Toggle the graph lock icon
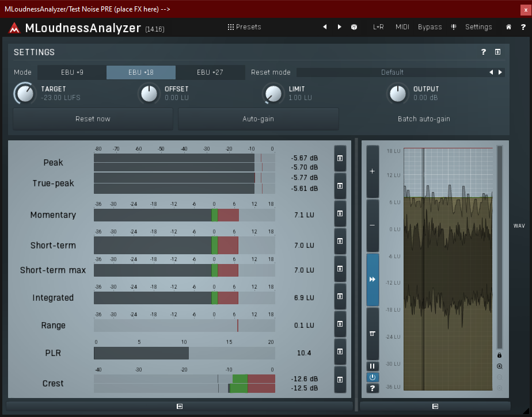 [x=499, y=355]
